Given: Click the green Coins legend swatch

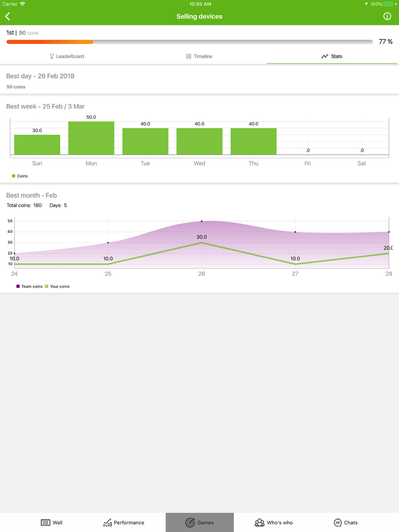Looking at the screenshot, I should [14, 176].
